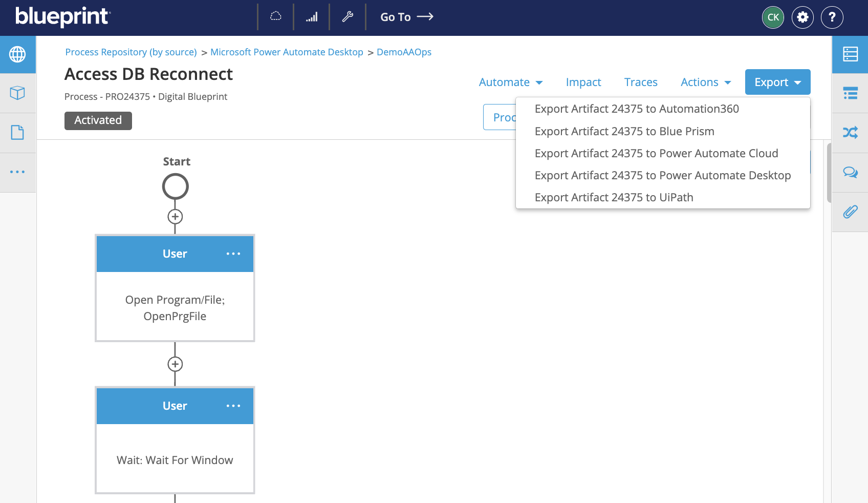The image size is (868, 503).
Task: Click the globe icon in left sidebar
Action: click(17, 54)
